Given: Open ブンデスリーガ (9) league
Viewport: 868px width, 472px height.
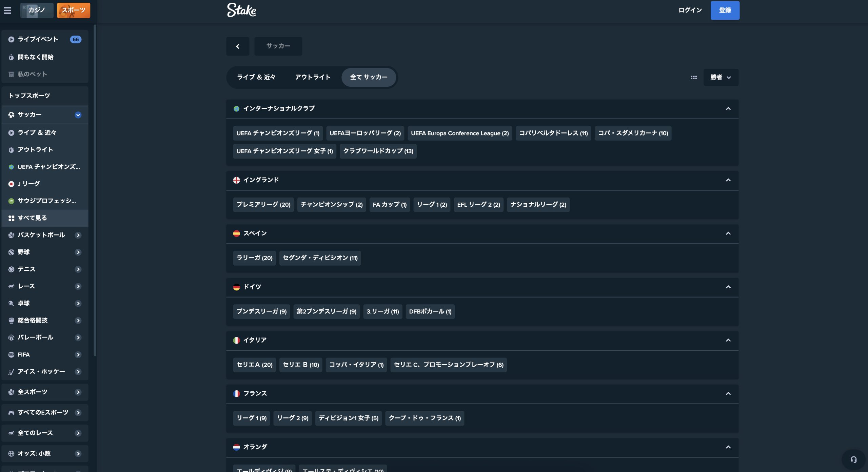Looking at the screenshot, I should point(261,311).
